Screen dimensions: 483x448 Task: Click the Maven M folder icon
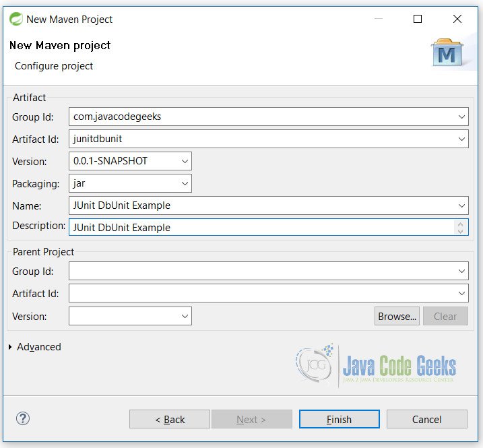(447, 53)
